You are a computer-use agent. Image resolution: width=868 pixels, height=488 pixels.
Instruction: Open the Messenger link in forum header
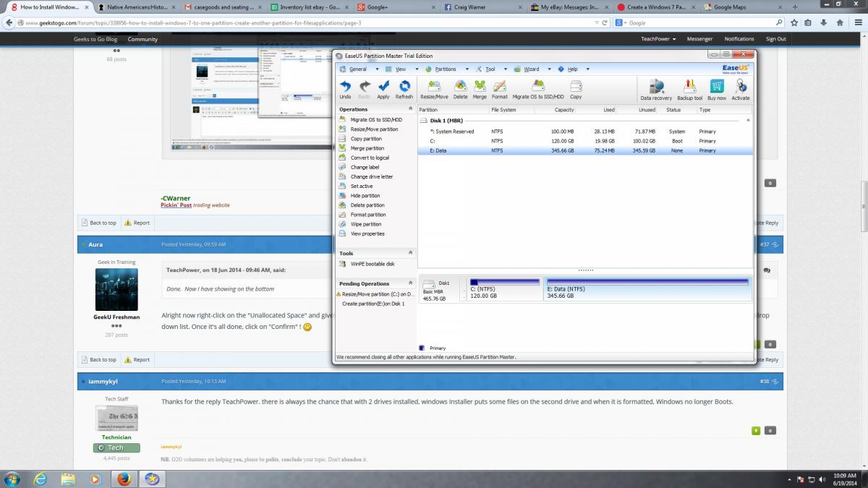click(699, 39)
